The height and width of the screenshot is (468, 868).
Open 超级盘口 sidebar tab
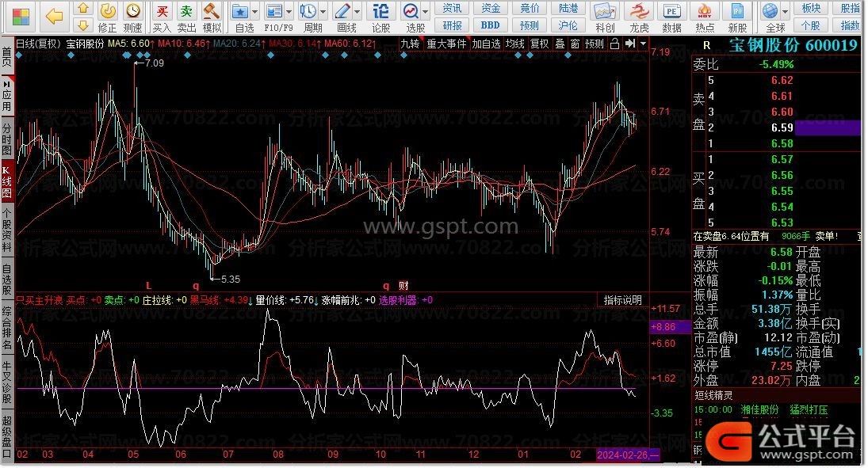click(x=6, y=436)
